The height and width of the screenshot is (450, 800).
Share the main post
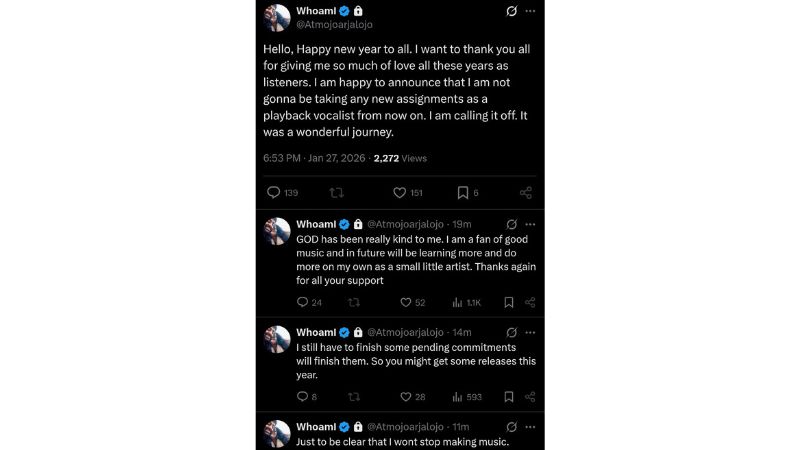(526, 193)
